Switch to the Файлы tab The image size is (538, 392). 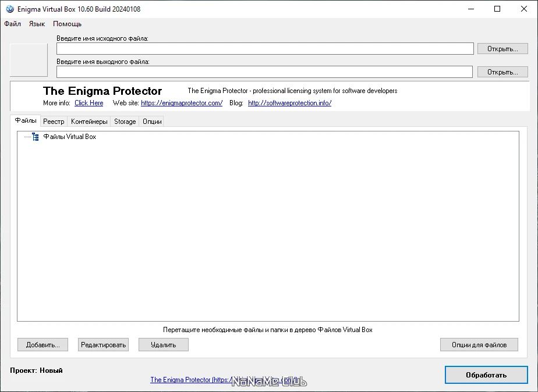coord(26,120)
